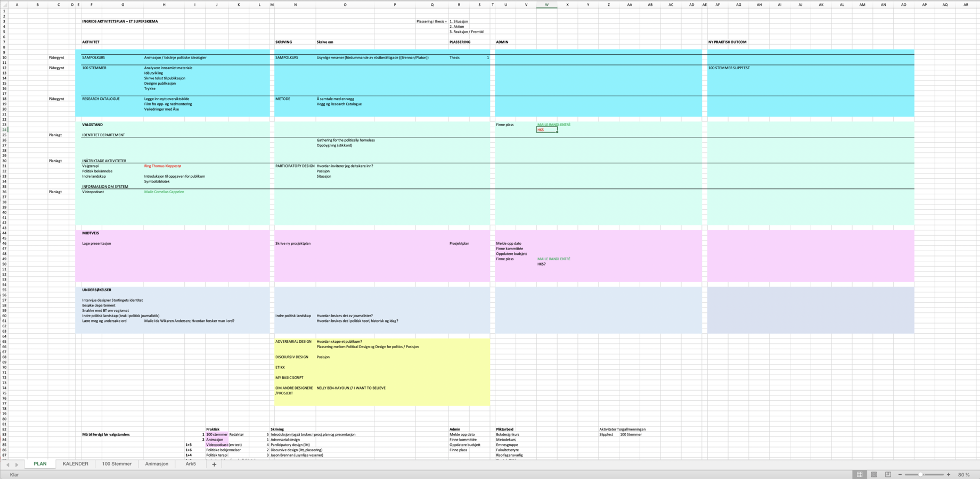Select column W header
This screenshot has width=980, height=479.
[546, 5]
